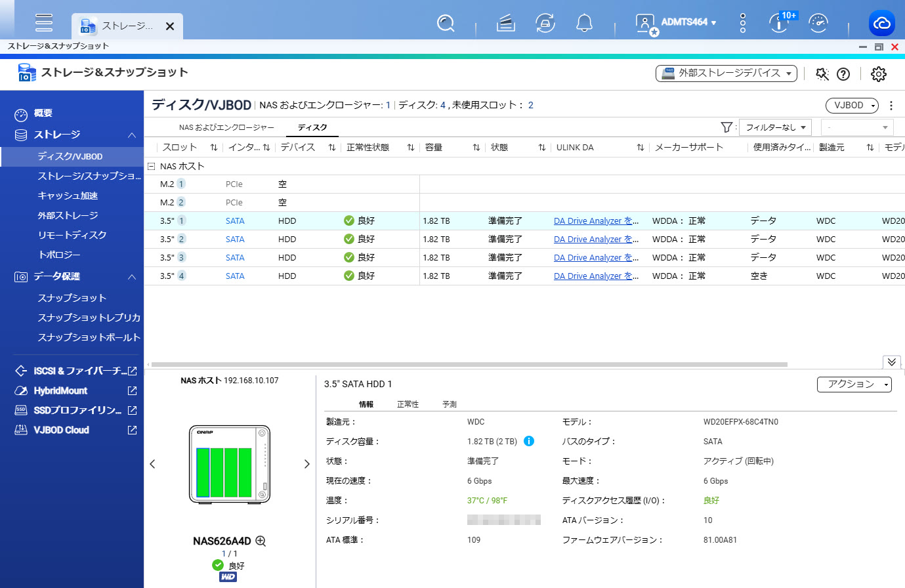The height and width of the screenshot is (588, 905).
Task: Open スナップショットレプリカ sidebar item
Action: [x=89, y=318]
